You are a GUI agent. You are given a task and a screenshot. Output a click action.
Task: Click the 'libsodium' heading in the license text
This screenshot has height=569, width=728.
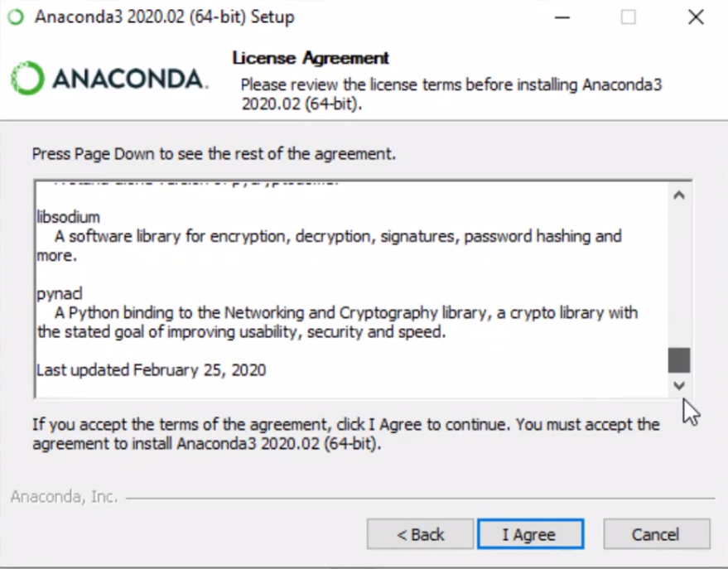tap(68, 217)
